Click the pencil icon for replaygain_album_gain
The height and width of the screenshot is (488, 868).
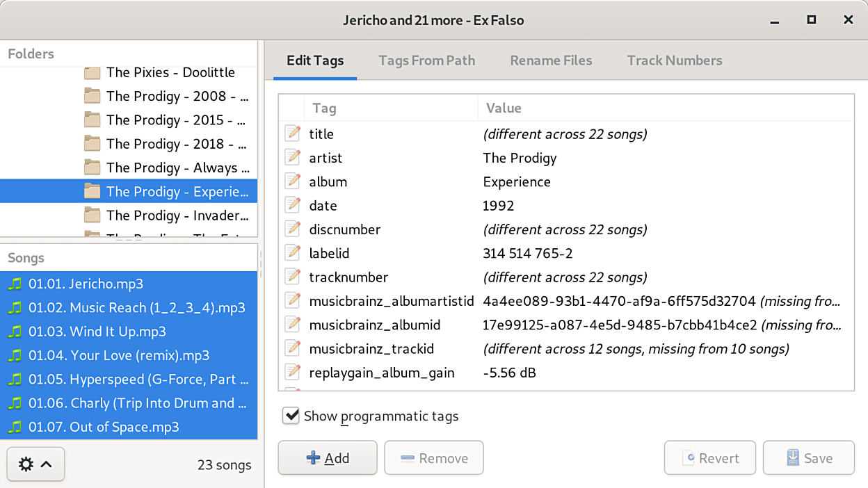point(293,373)
